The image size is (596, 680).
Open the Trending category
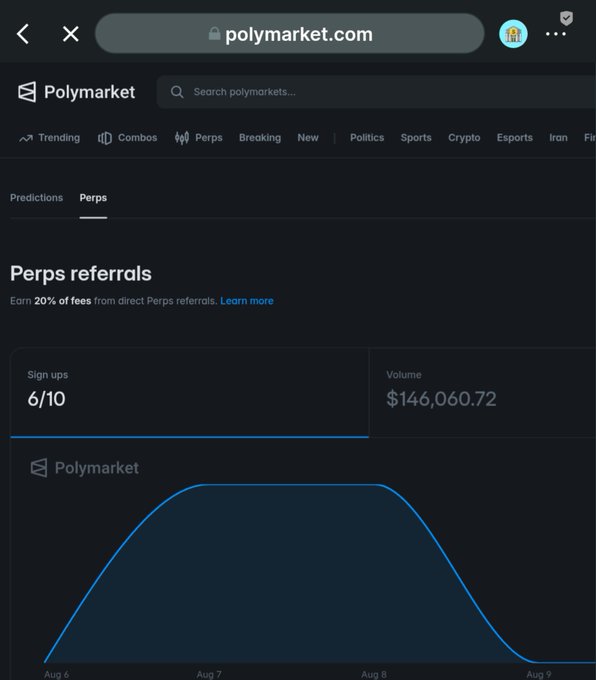coord(49,138)
